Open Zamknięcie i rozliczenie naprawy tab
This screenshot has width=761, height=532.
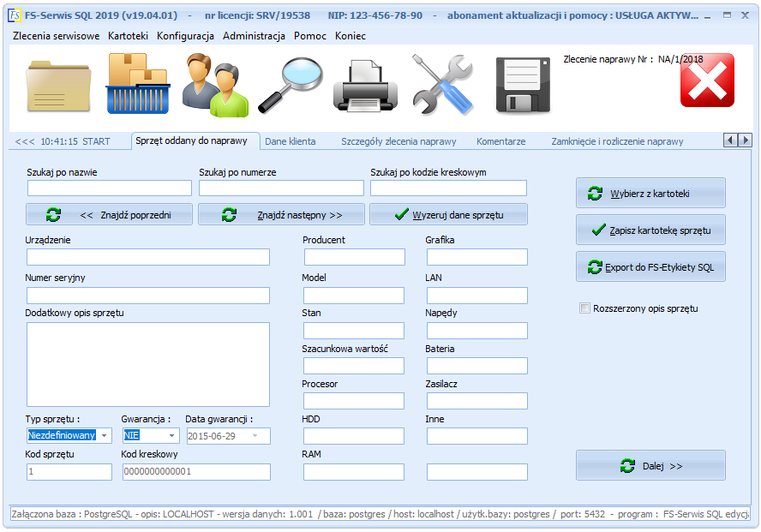(617, 141)
